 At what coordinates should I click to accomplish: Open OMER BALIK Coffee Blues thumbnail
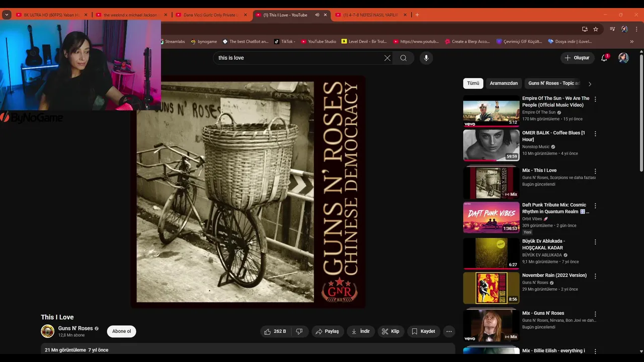pos(491,145)
